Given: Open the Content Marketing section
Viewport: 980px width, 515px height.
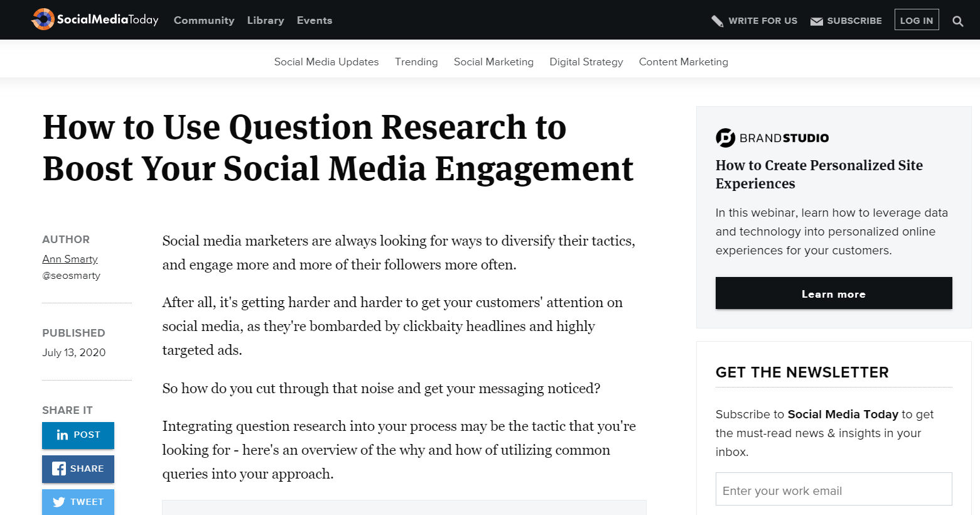Looking at the screenshot, I should point(683,62).
